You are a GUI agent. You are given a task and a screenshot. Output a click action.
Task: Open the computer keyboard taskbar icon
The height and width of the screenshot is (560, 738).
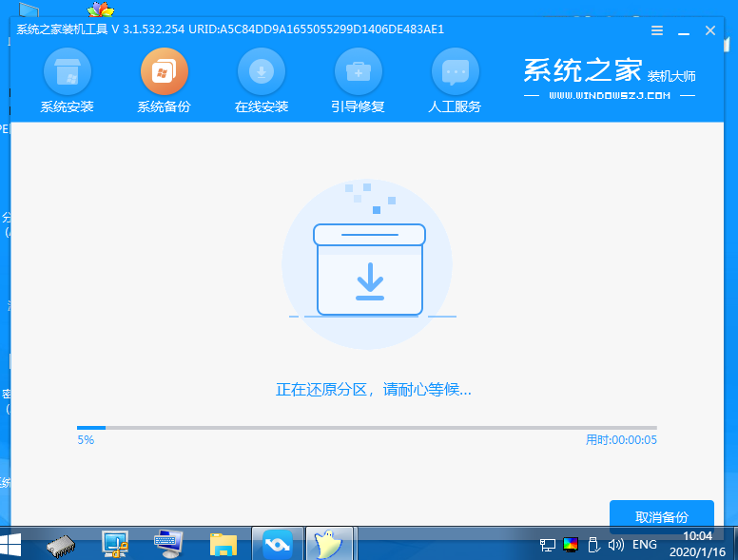169,544
